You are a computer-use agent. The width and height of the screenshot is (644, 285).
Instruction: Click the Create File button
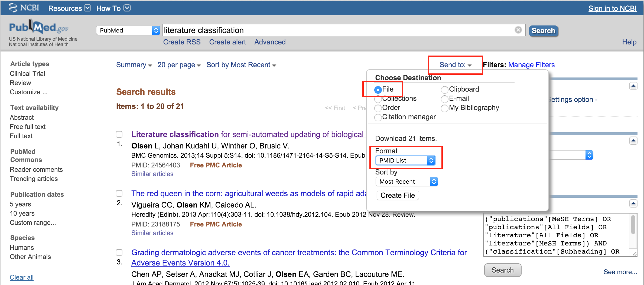[x=398, y=195]
